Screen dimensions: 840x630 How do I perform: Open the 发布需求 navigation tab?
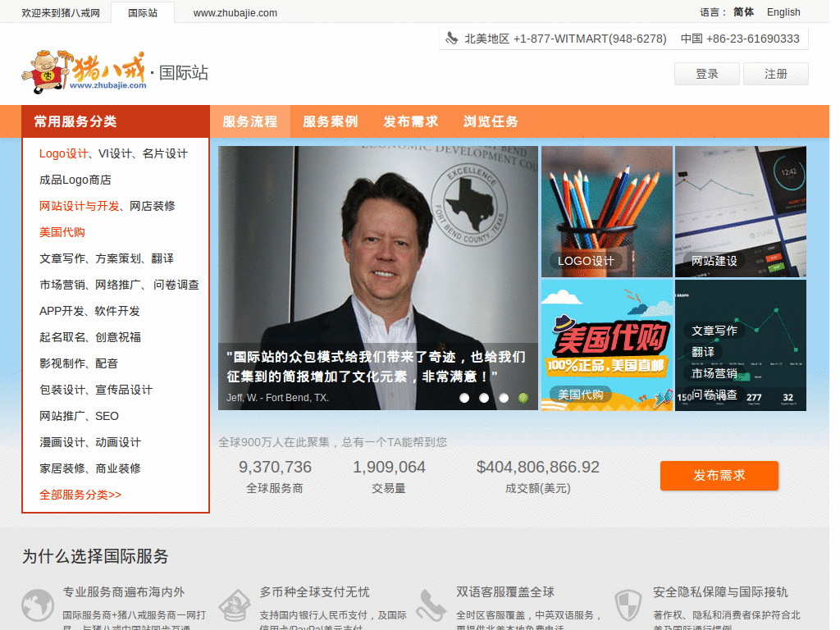[410, 121]
